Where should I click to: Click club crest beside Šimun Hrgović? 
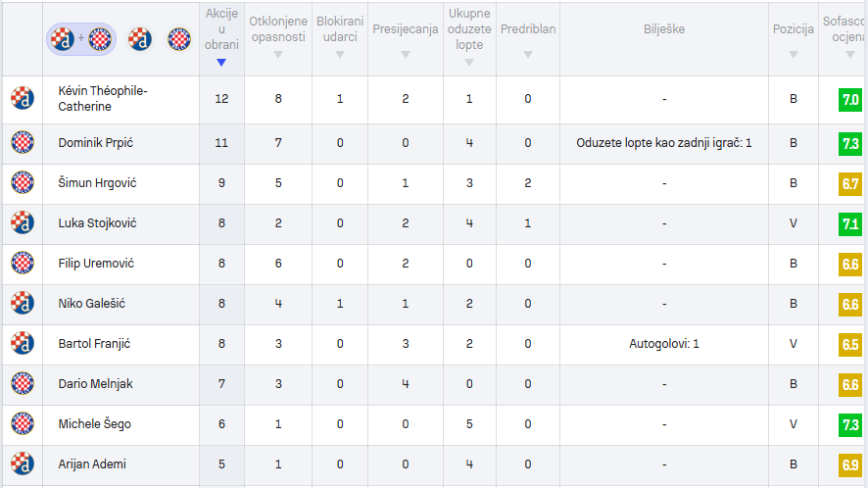click(x=23, y=183)
